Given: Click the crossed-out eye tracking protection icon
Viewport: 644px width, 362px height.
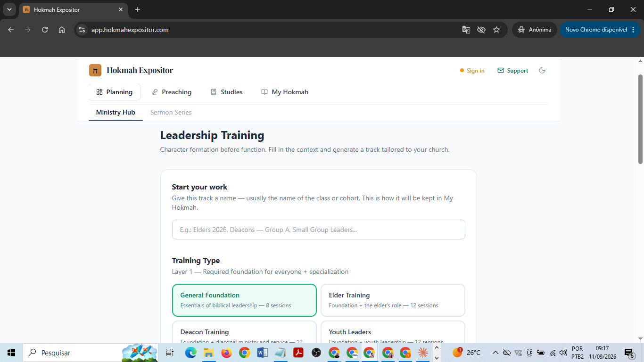Looking at the screenshot, I should point(481,30).
